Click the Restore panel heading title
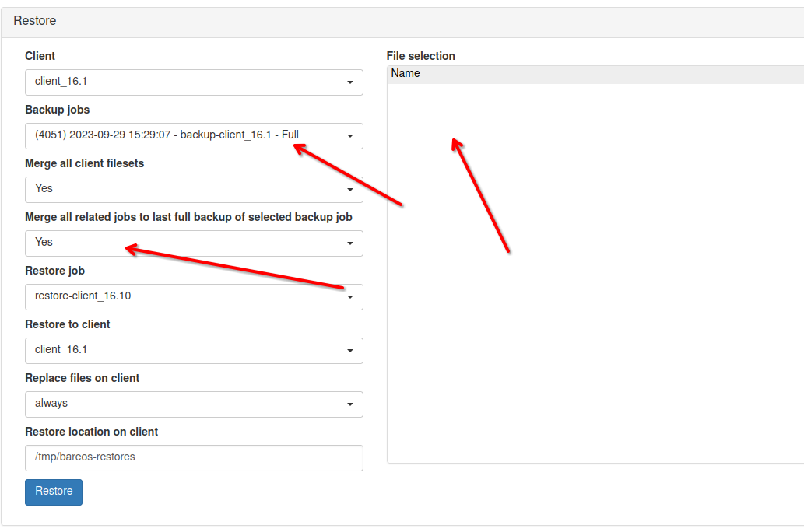804x532 pixels. (35, 21)
